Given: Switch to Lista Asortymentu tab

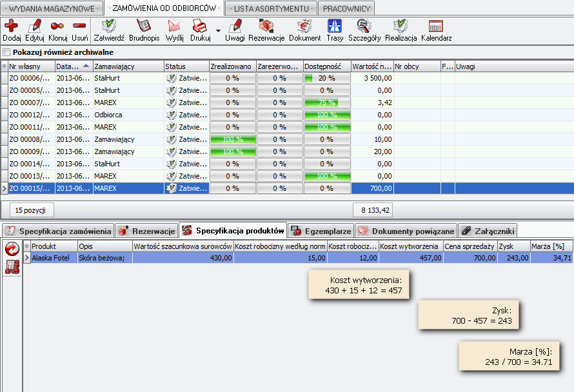Looking at the screenshot, I should 271,8.
